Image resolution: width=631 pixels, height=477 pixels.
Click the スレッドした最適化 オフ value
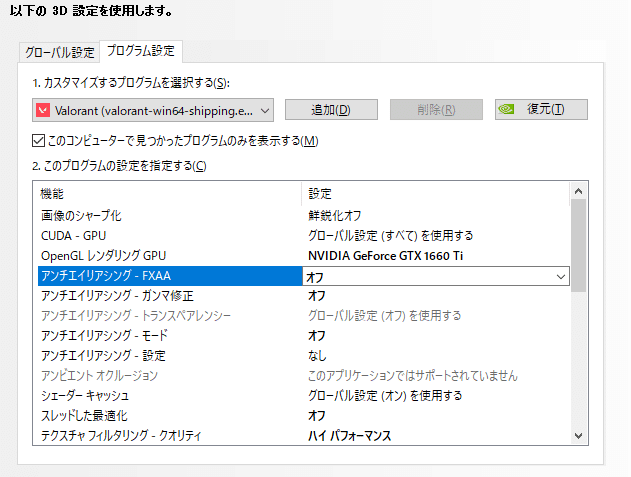click(x=317, y=415)
